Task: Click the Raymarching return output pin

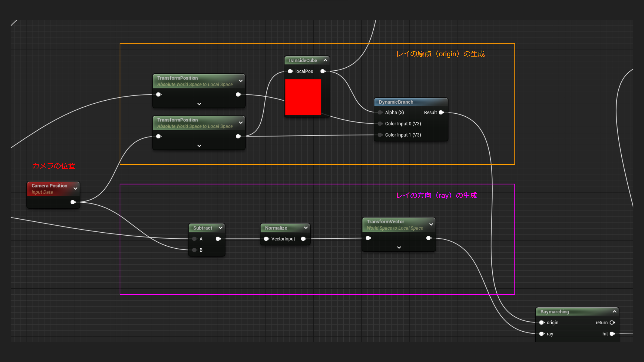Action: (612, 323)
